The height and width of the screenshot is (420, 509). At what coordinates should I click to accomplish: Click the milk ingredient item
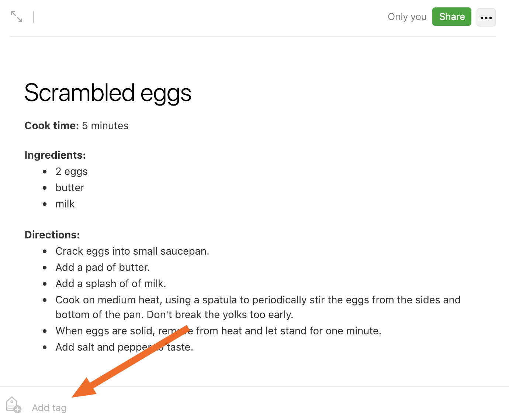65,204
